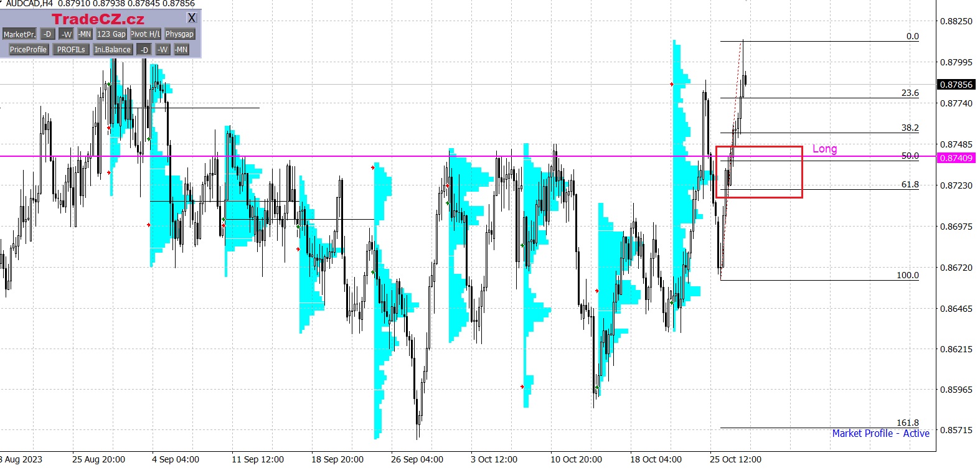Open the PROFILs button

tap(71, 50)
